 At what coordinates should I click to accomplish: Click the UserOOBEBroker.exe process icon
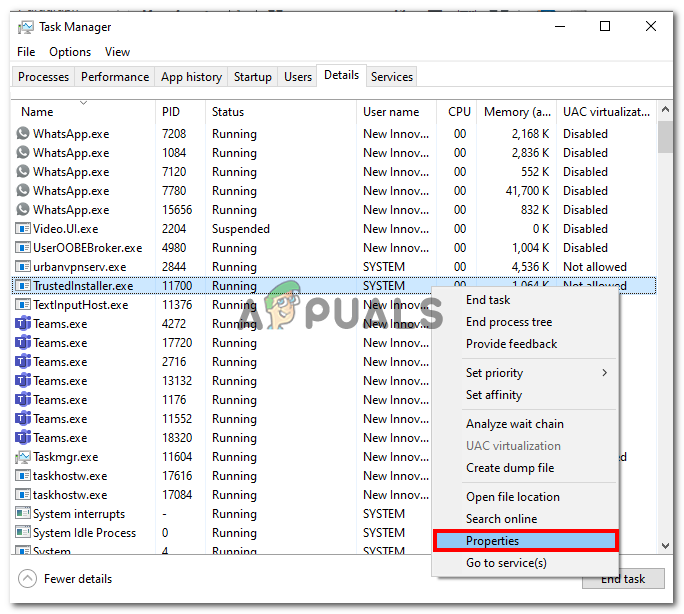point(23,248)
